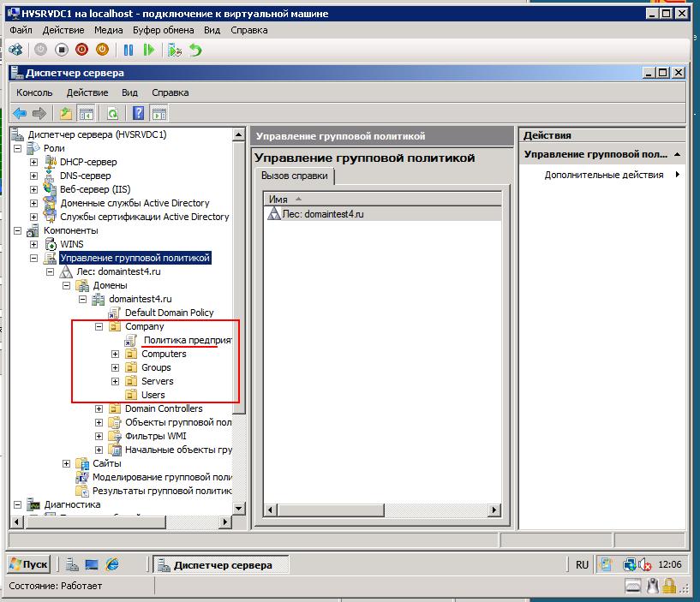Expand the WINS node

tap(34, 244)
